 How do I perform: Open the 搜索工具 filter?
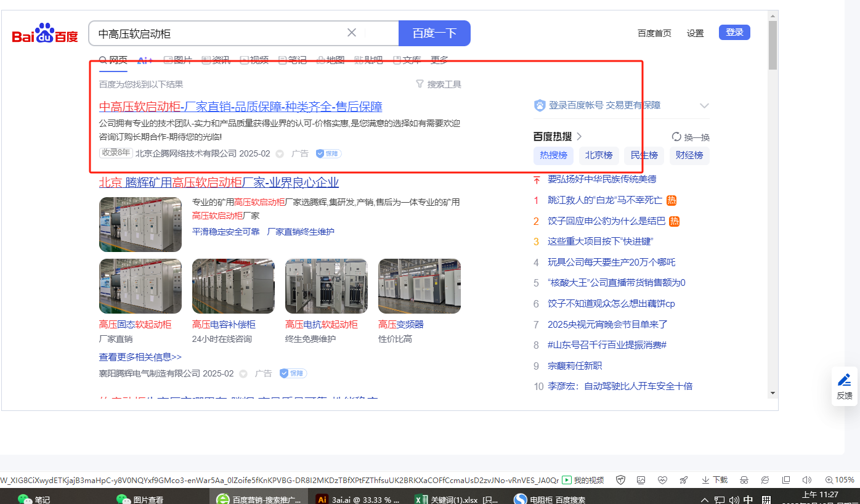point(439,84)
